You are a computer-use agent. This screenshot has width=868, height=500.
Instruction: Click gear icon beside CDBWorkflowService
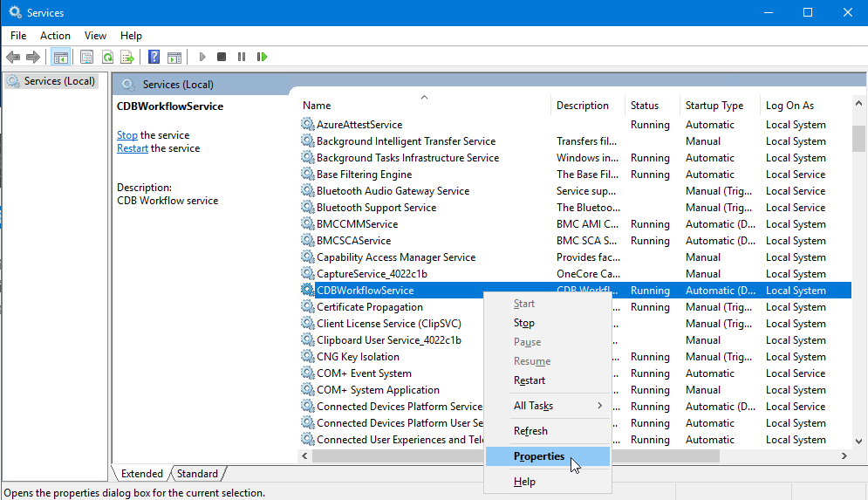[307, 291]
